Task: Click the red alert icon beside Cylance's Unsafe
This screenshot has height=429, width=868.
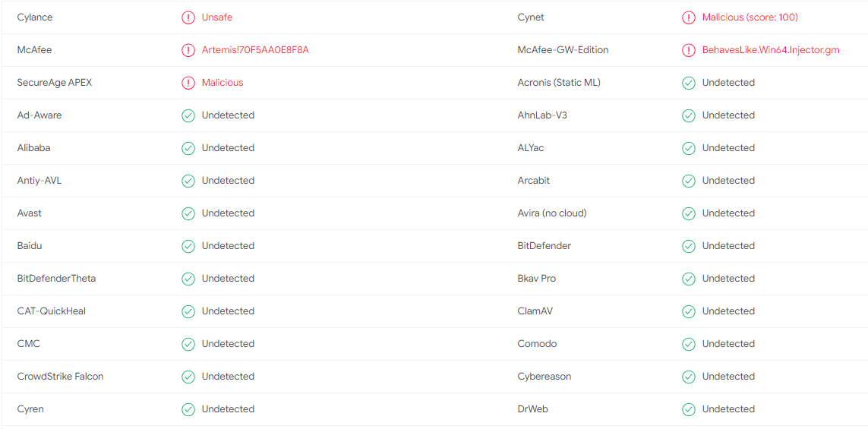Action: click(x=188, y=17)
